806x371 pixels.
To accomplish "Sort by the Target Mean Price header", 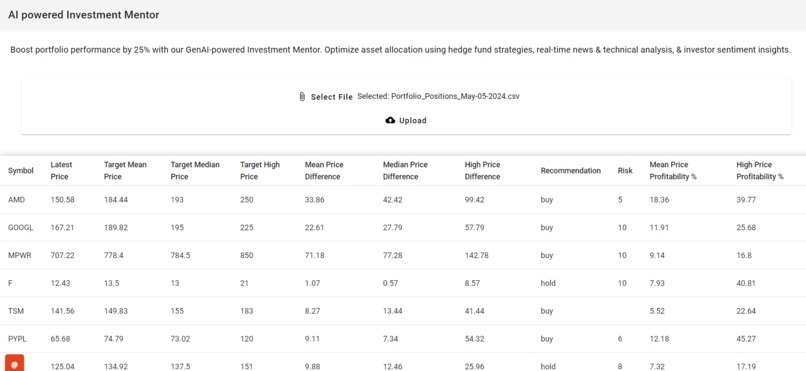I will 125,171.
